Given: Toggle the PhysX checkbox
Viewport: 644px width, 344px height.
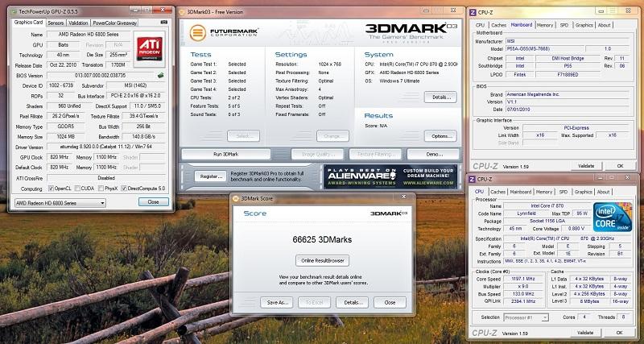Looking at the screenshot, I should pyautogui.click(x=101, y=189).
